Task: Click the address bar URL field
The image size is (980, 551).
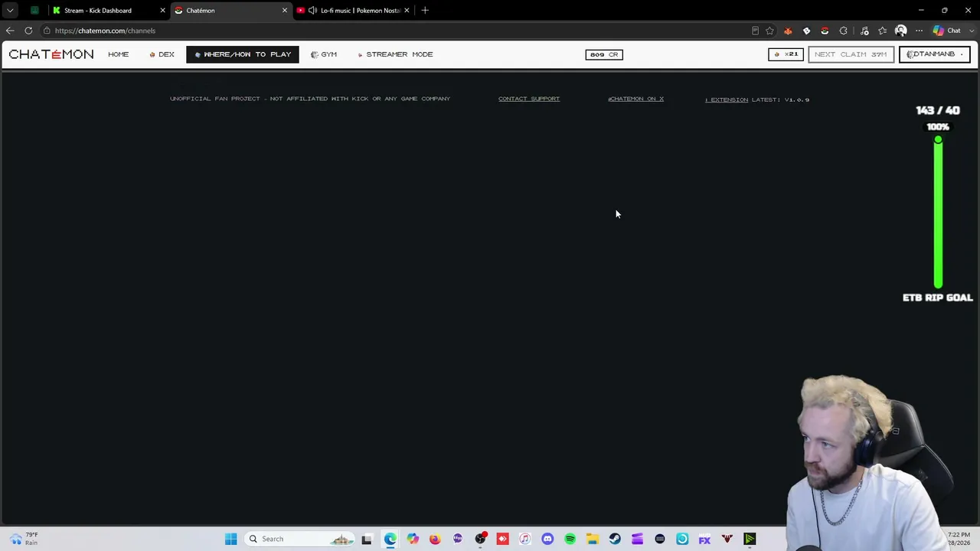Action: click(390, 31)
